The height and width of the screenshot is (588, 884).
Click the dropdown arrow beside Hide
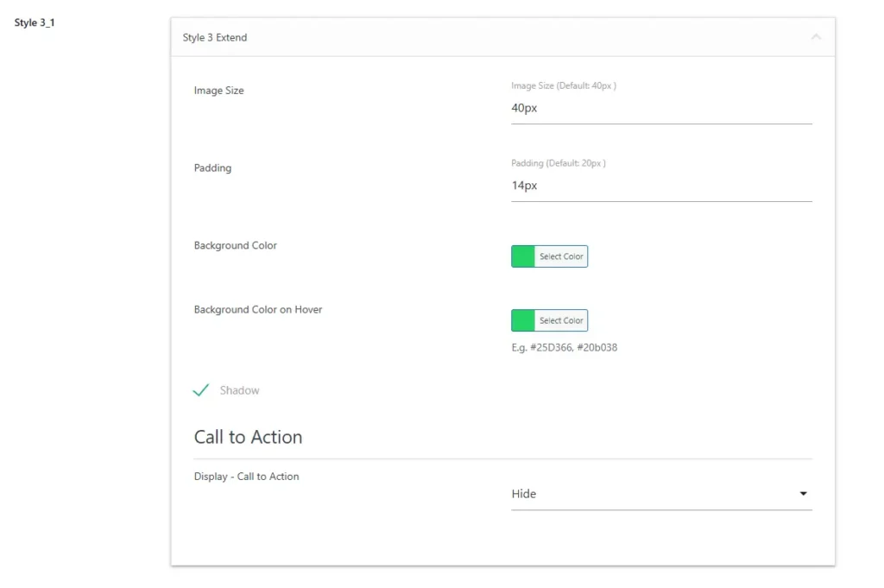tap(803, 494)
